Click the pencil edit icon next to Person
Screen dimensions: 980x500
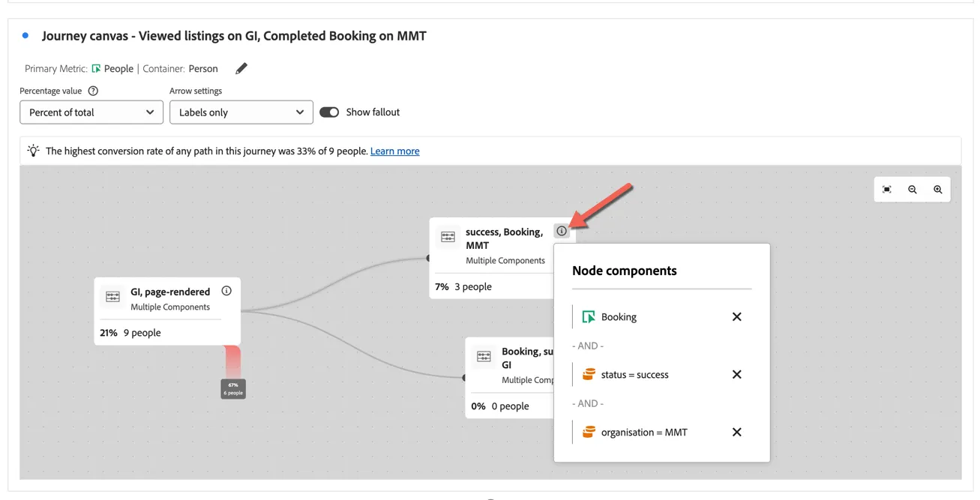(x=241, y=69)
